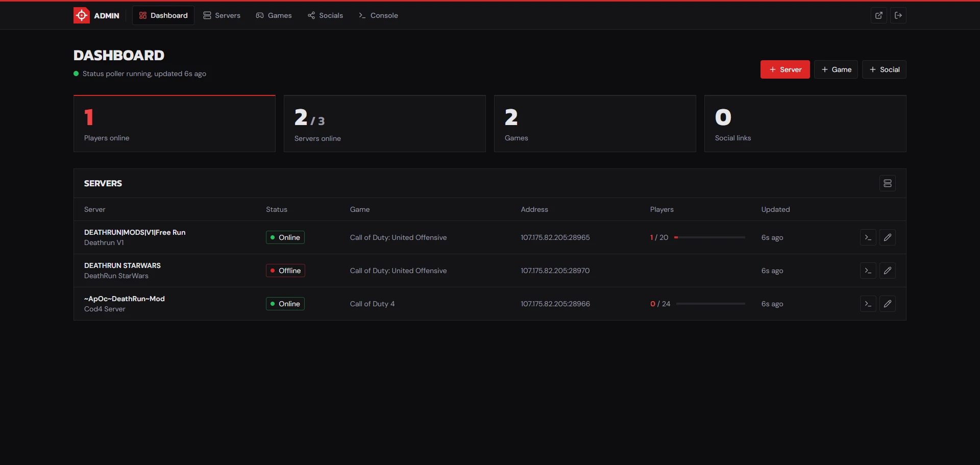
Task: Click the Players column header
Action: 661,209
